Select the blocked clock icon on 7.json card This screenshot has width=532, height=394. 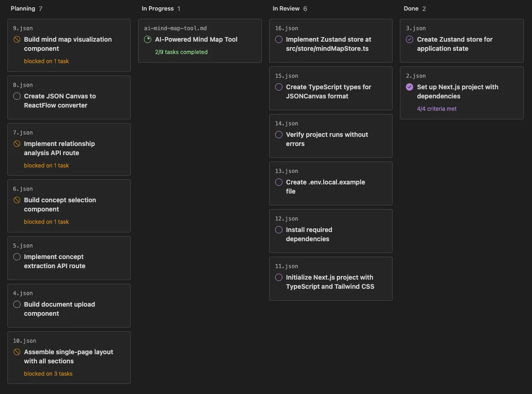point(17,144)
